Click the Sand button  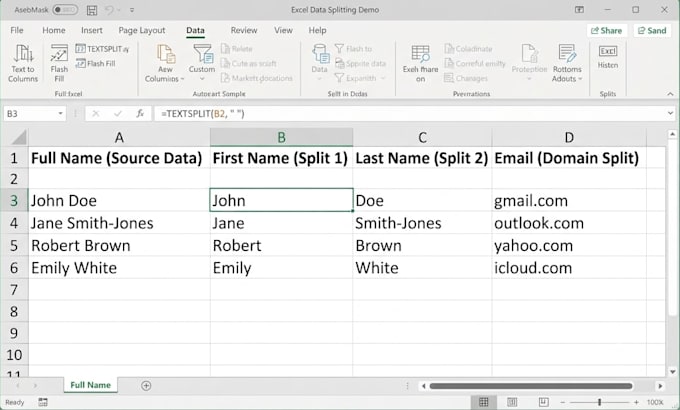click(x=652, y=30)
